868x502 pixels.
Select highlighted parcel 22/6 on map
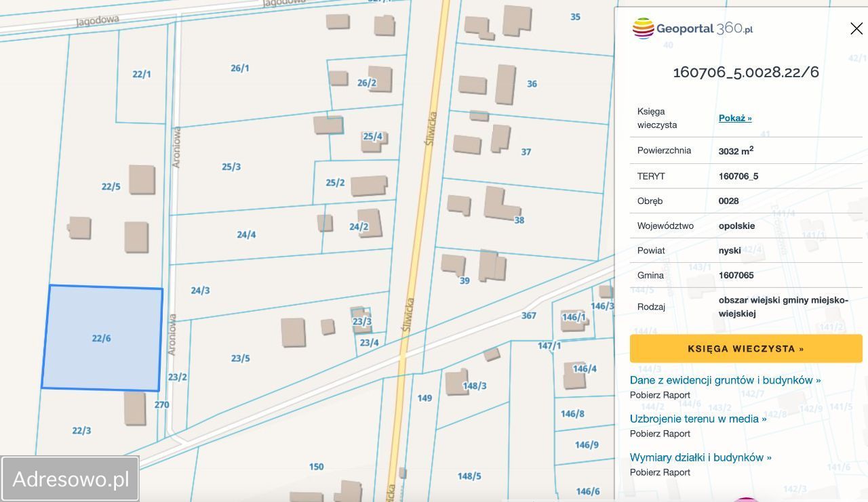tap(102, 337)
